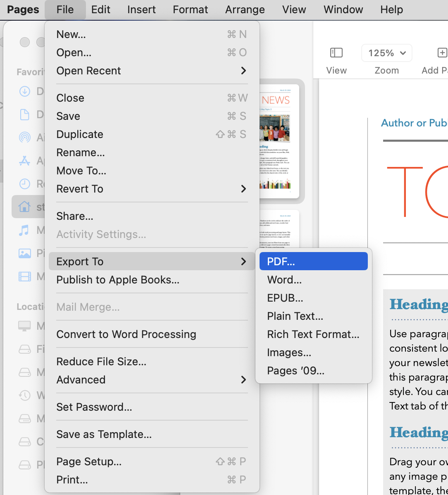Export to Rich Text Format...
Image resolution: width=448 pixels, height=495 pixels.
point(314,334)
